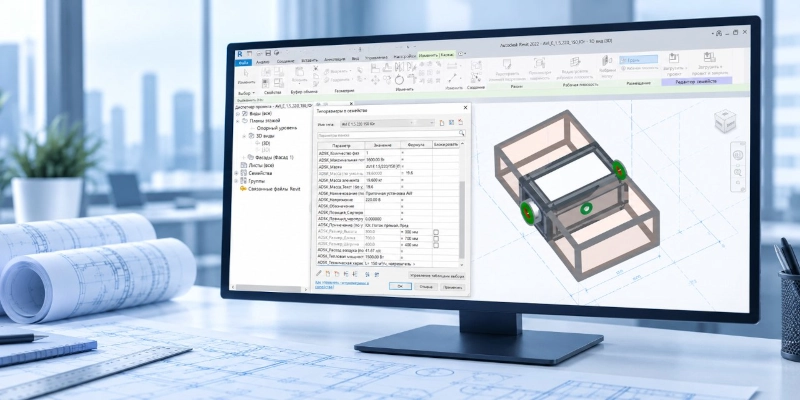This screenshot has width=800, height=400.
Task: Click the Delete Type icon in Family Types dialog
Action: point(460,122)
